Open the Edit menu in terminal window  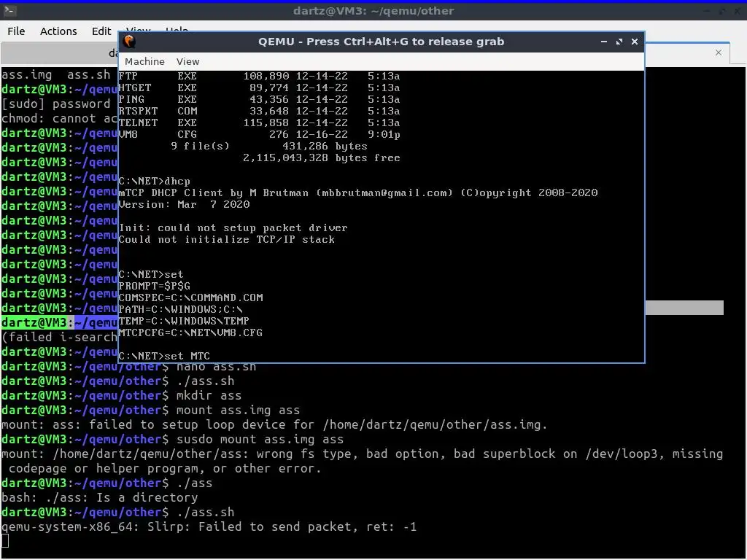[101, 31]
